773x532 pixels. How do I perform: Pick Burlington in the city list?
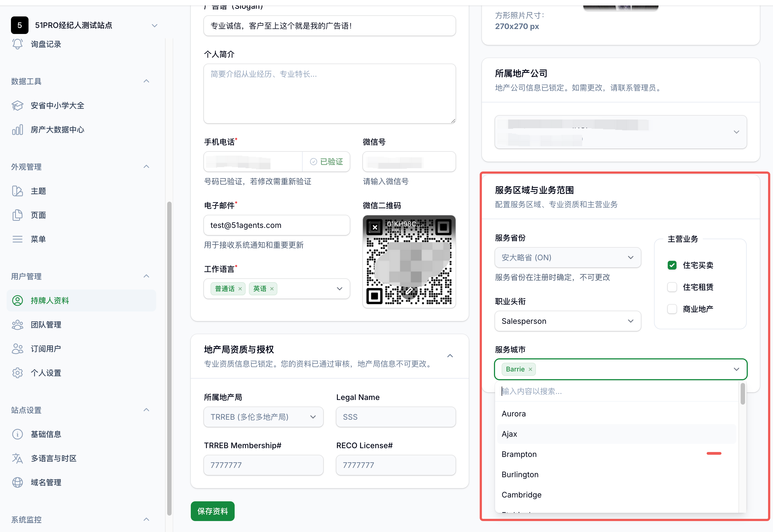tap(616, 474)
